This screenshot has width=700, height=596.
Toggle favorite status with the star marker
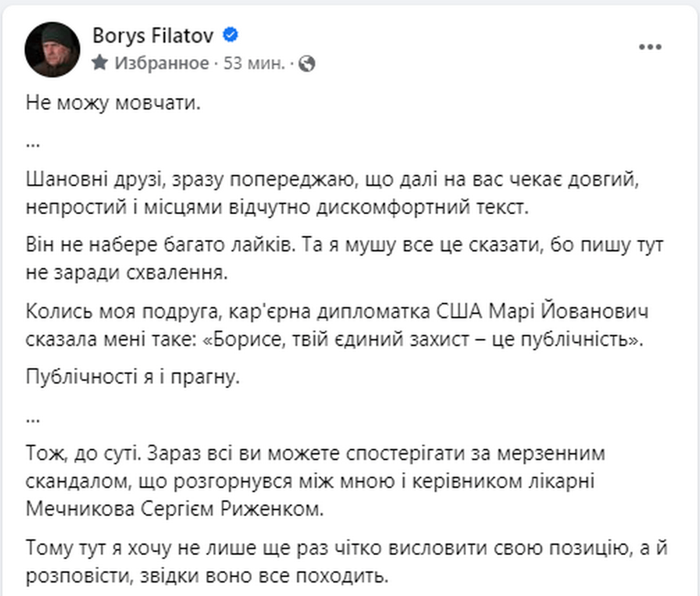tap(99, 61)
